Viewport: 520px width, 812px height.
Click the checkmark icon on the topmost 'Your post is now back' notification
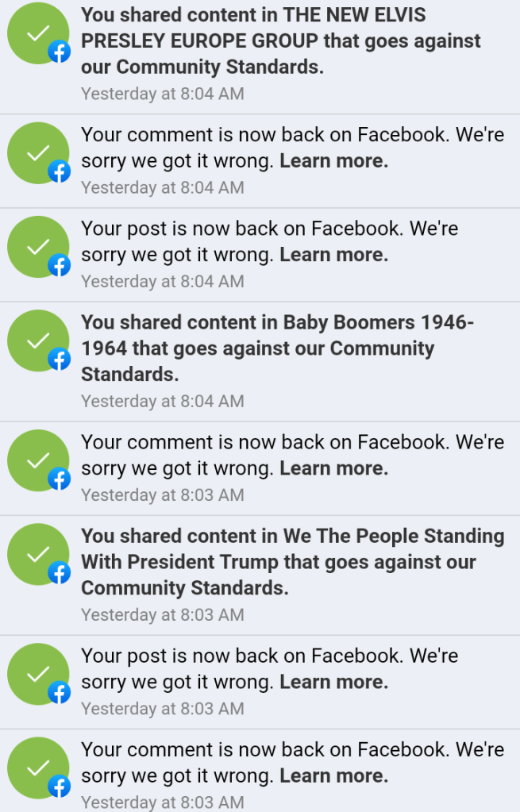[37, 247]
